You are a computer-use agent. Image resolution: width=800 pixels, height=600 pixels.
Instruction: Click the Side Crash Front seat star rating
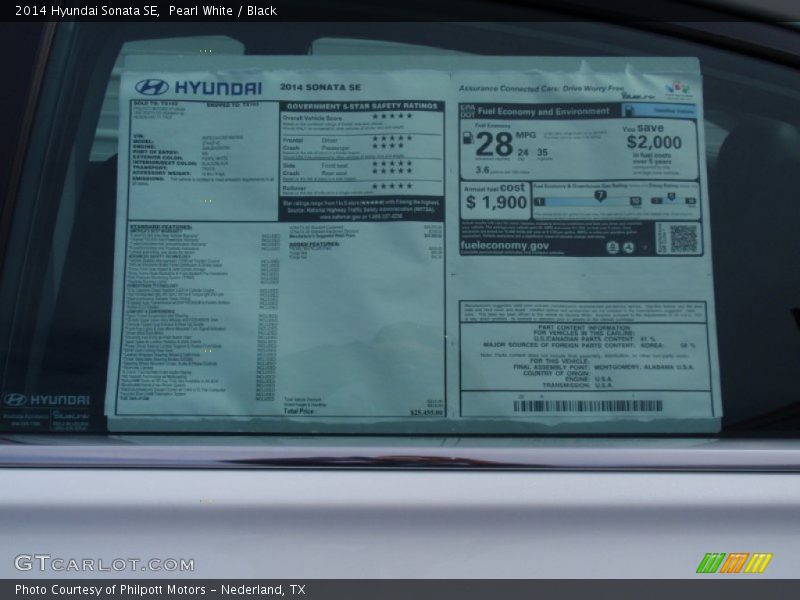coord(392,164)
